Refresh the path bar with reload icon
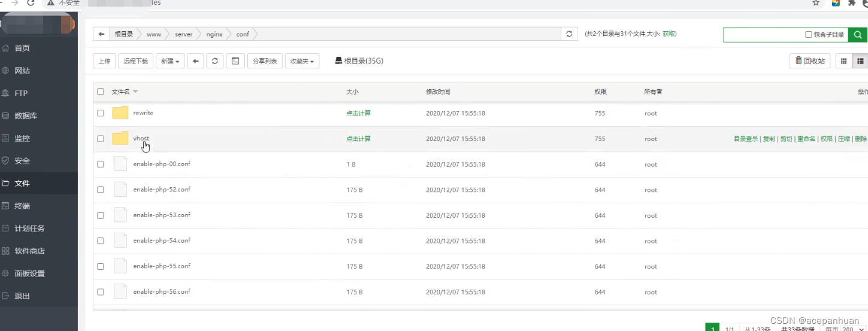 pos(570,34)
